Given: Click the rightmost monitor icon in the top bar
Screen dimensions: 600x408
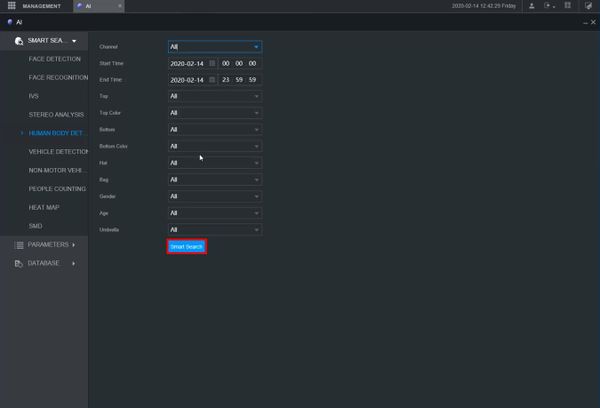Looking at the screenshot, I should click(588, 6).
